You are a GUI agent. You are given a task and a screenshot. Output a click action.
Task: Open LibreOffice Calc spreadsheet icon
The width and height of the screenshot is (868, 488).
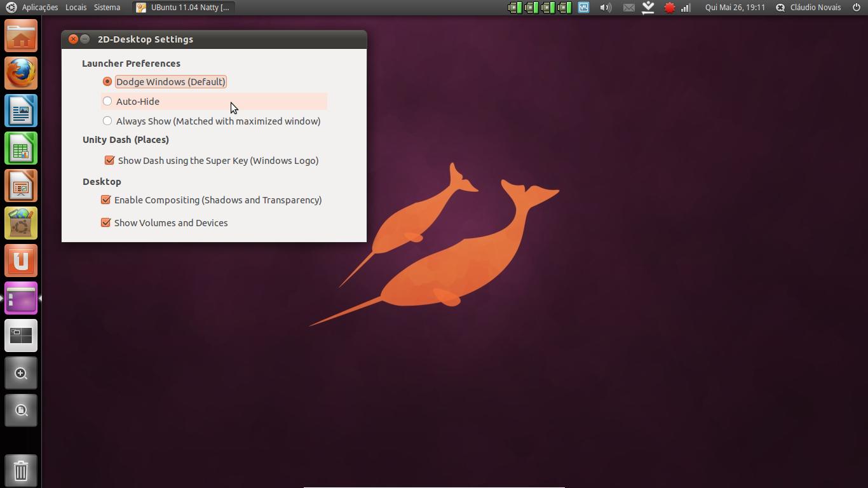click(x=21, y=148)
